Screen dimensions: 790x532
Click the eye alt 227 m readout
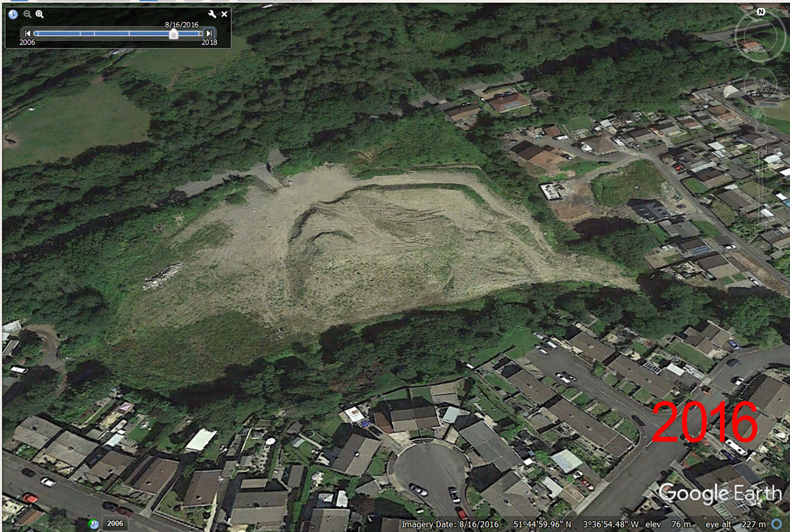pos(736,525)
